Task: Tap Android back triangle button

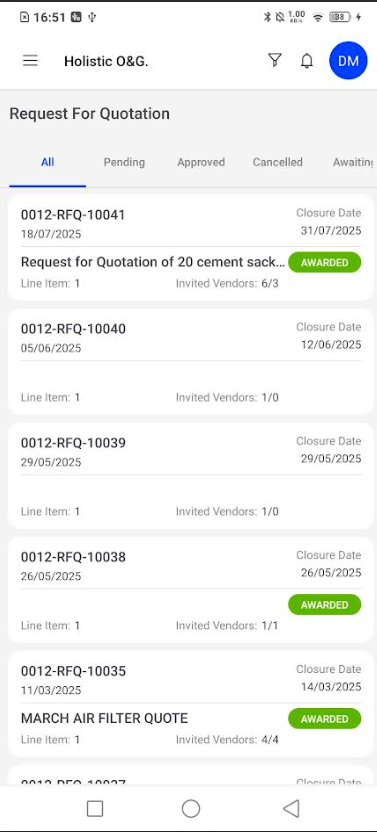Action: 291,809
